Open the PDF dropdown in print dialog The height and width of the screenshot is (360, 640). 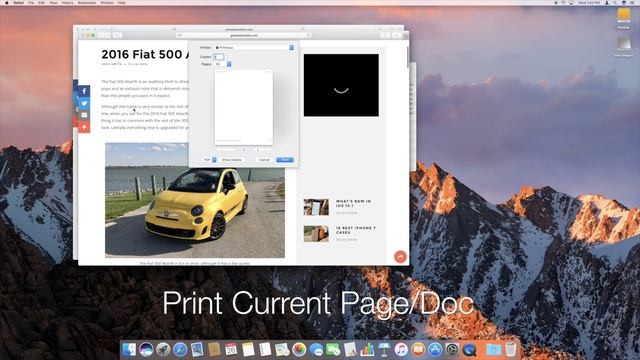point(210,160)
